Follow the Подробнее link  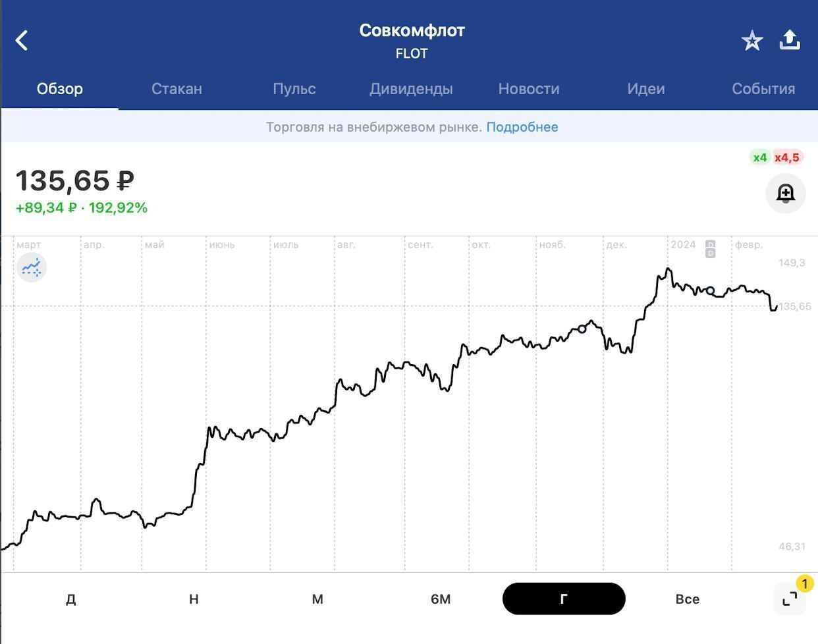click(x=522, y=127)
